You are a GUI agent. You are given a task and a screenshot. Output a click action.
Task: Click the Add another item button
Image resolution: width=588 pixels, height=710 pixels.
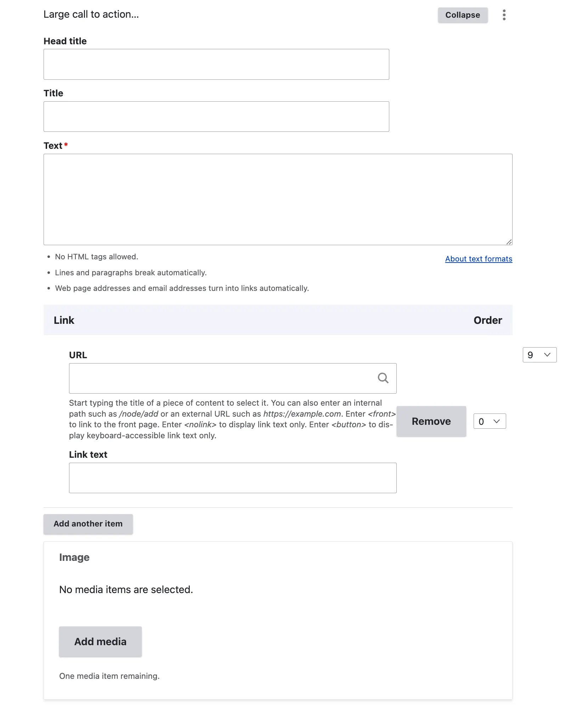pyautogui.click(x=88, y=524)
